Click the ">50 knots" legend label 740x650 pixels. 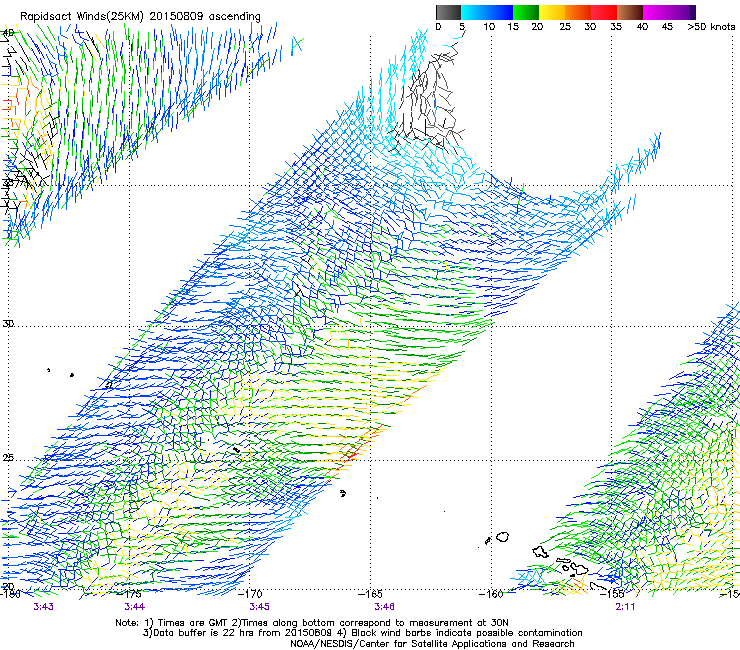711,26
